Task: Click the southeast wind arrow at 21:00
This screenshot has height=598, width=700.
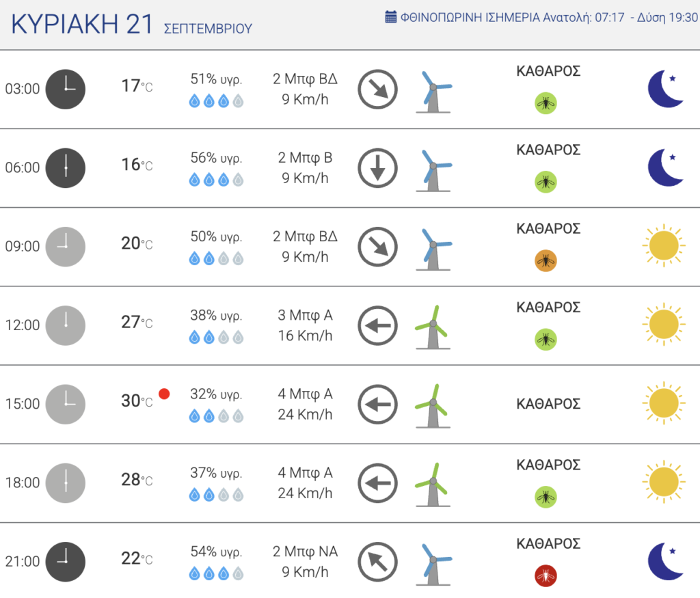Action: pyautogui.click(x=377, y=562)
